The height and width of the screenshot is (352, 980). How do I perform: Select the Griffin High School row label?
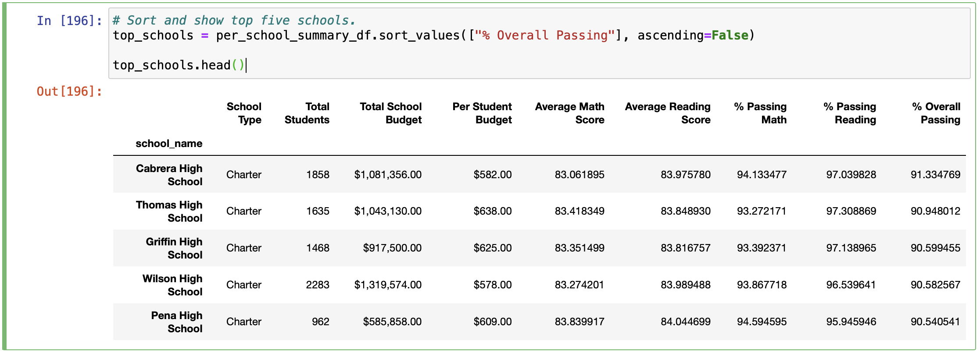tap(174, 248)
